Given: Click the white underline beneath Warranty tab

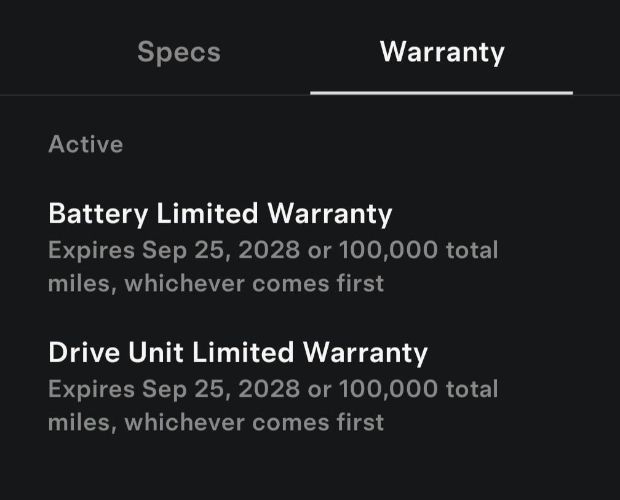Looking at the screenshot, I should [x=441, y=93].
